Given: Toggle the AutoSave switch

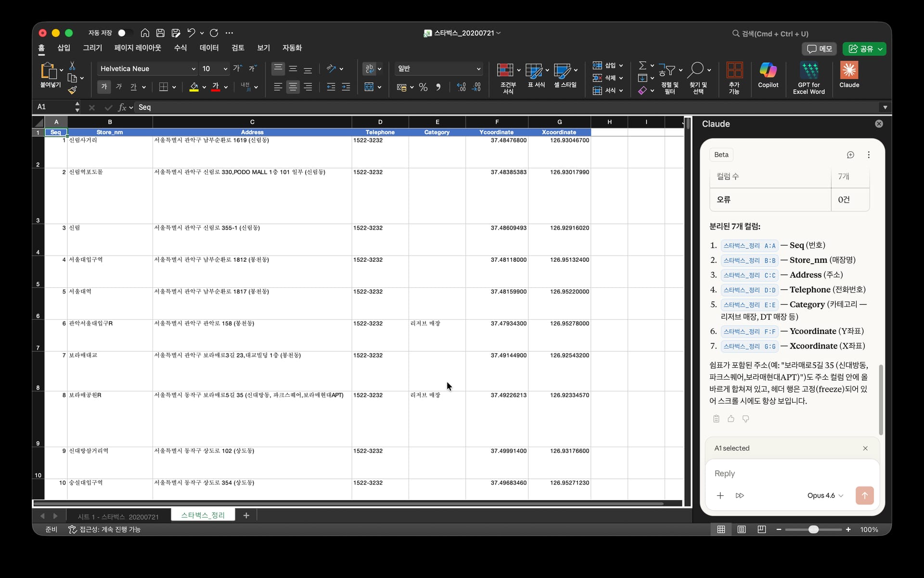Looking at the screenshot, I should point(125,33).
